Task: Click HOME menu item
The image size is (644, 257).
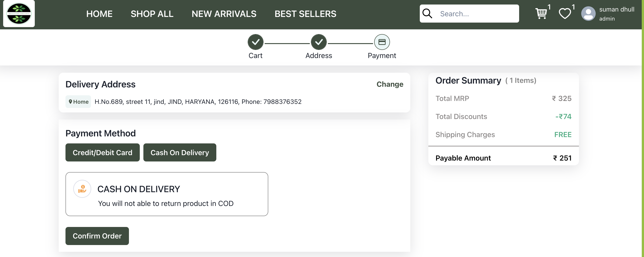Action: pyautogui.click(x=99, y=13)
